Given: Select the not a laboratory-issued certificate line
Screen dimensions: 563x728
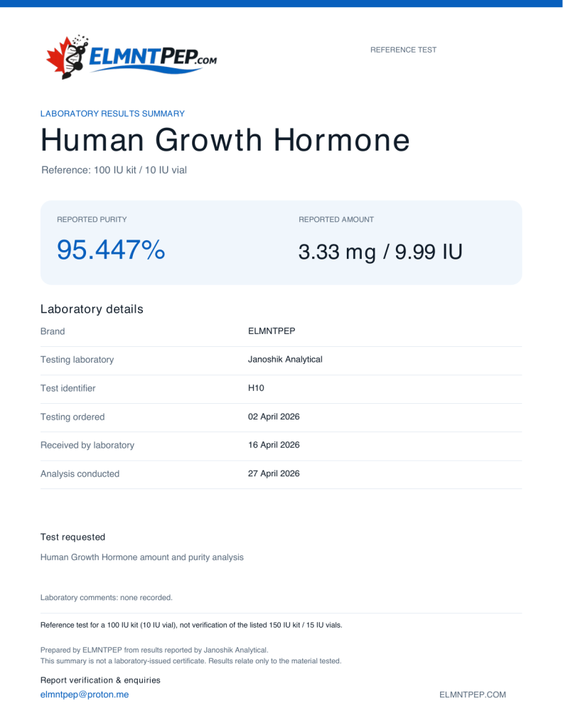Looking at the screenshot, I should point(191,660).
